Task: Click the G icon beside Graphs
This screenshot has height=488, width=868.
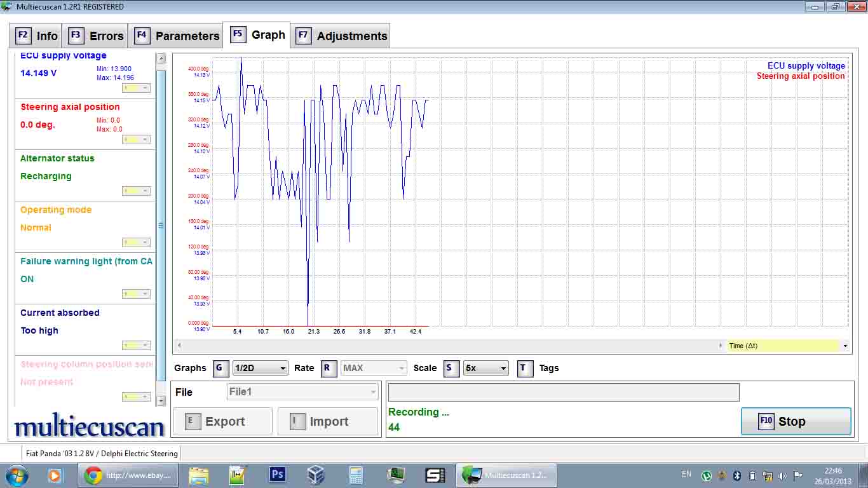Action: pyautogui.click(x=220, y=369)
